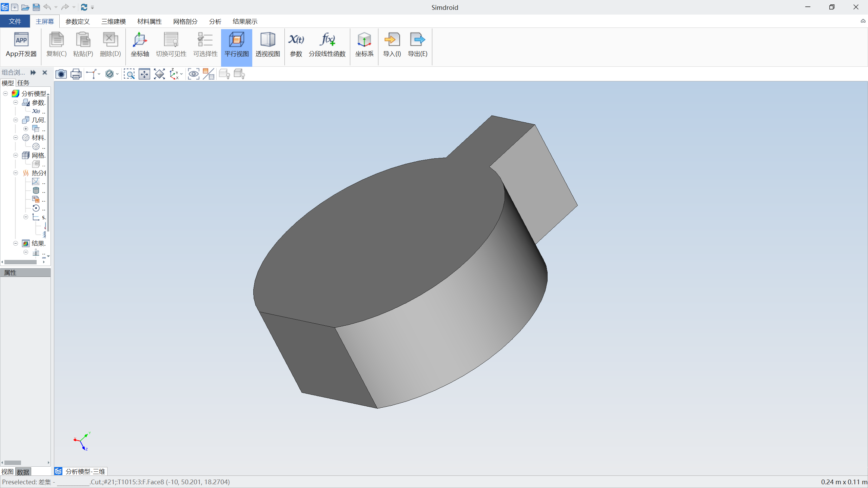The image size is (868, 488).
Task: Collapse the 几何 tree node
Action: (x=16, y=120)
